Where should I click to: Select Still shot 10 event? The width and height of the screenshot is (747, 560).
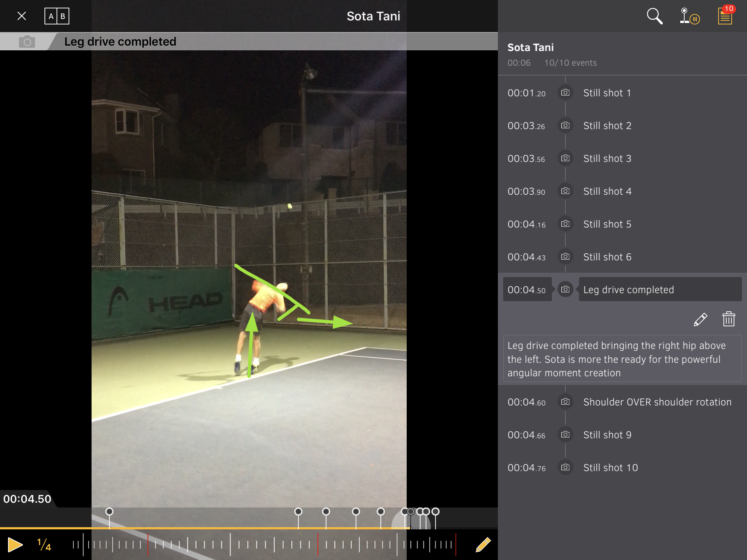coord(610,468)
